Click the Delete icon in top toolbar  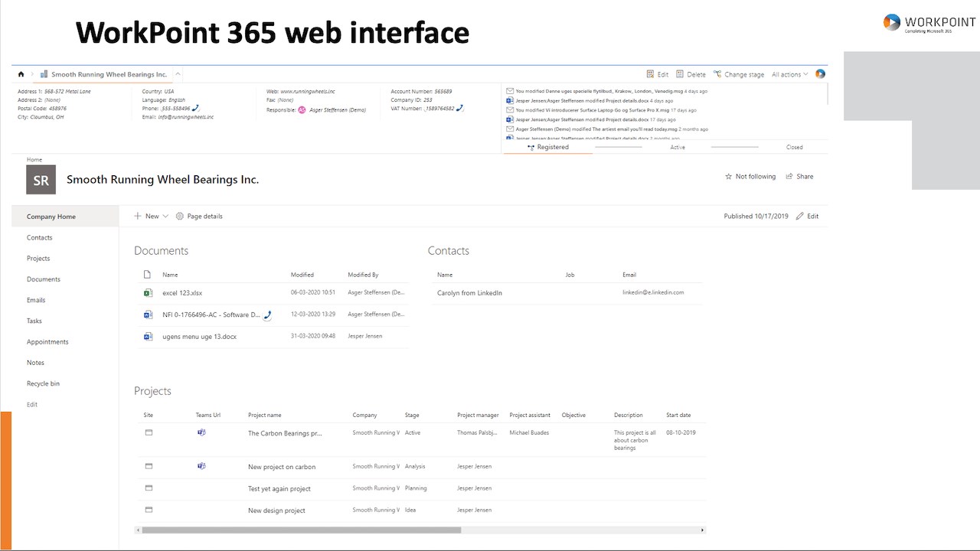click(680, 74)
